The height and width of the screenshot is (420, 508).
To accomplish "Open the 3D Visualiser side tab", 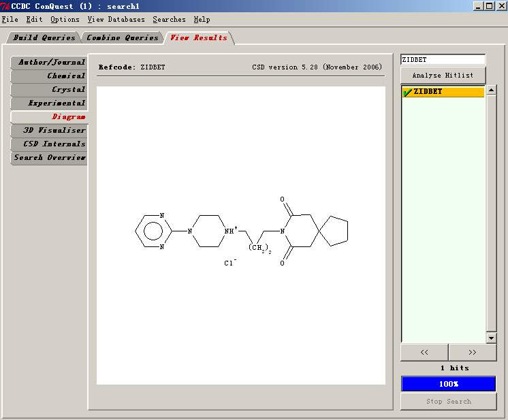I will (x=54, y=131).
